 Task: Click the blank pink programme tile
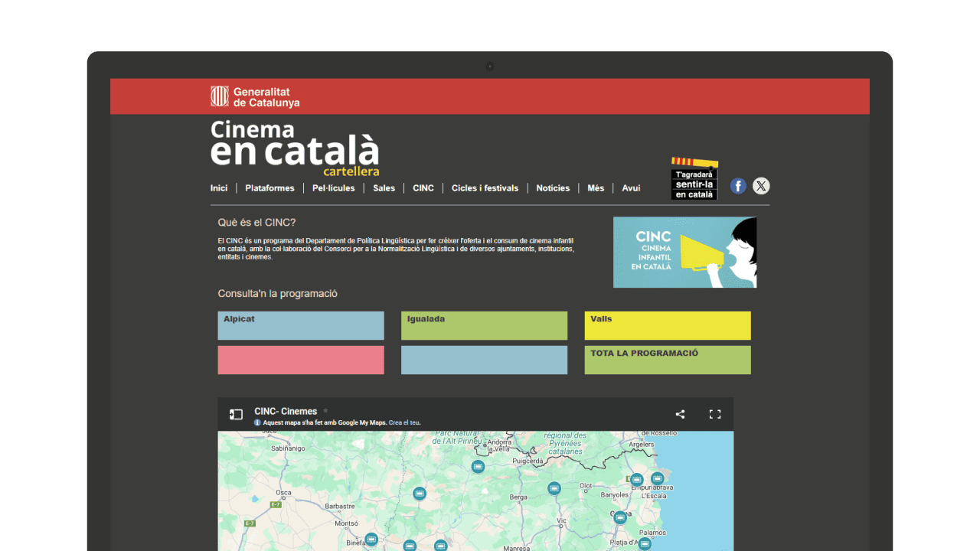[301, 360]
